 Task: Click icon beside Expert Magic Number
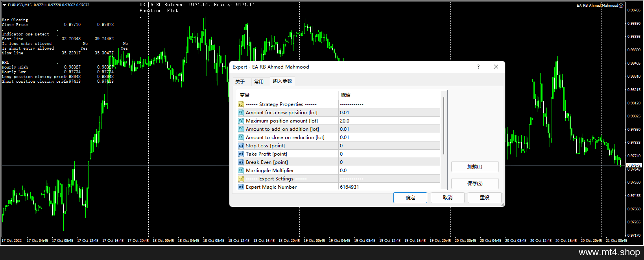pyautogui.click(x=241, y=187)
